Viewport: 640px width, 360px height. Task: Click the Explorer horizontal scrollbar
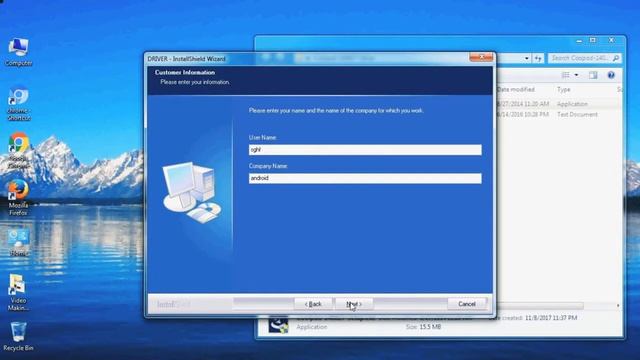(541, 306)
